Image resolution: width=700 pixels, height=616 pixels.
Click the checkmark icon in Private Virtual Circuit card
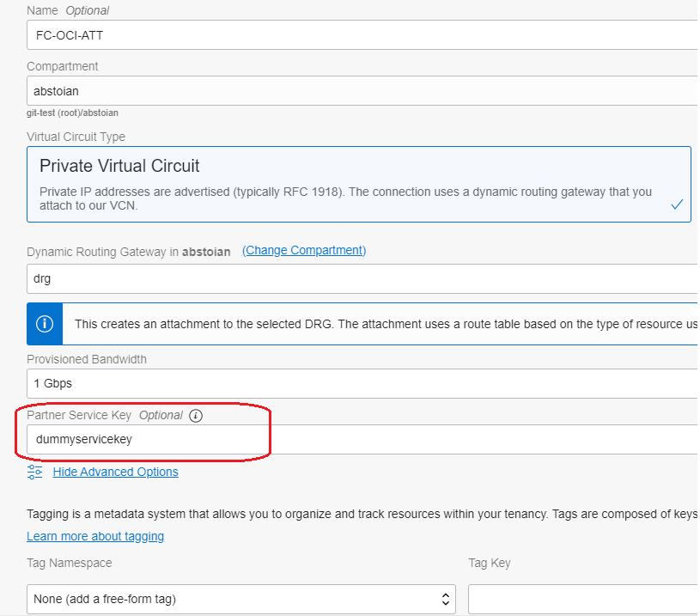[677, 204]
